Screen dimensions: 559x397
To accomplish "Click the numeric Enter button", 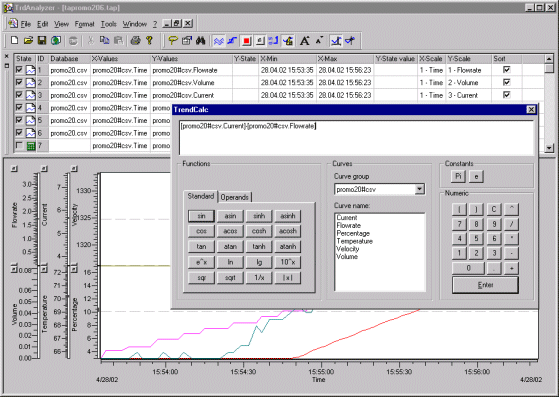I will click(485, 285).
